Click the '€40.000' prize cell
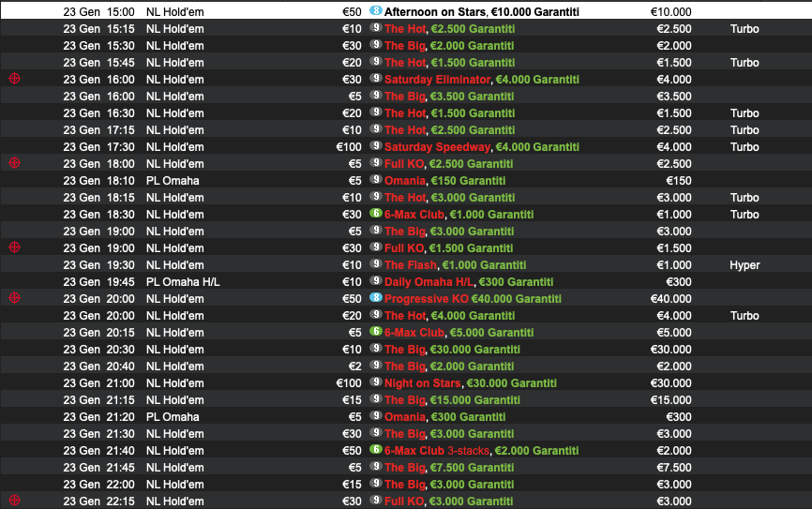Viewport: 812px width, 509px height. [x=670, y=299]
